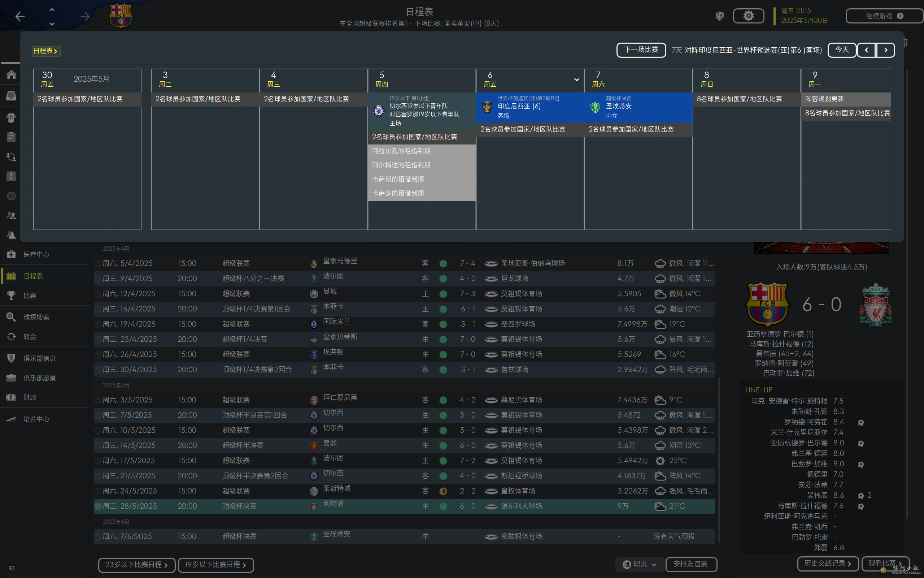Viewport: 924px width, 578px height.
Task: Toggle checkmark for the 5/4/2025 row
Action: pyautogui.click(x=98, y=264)
